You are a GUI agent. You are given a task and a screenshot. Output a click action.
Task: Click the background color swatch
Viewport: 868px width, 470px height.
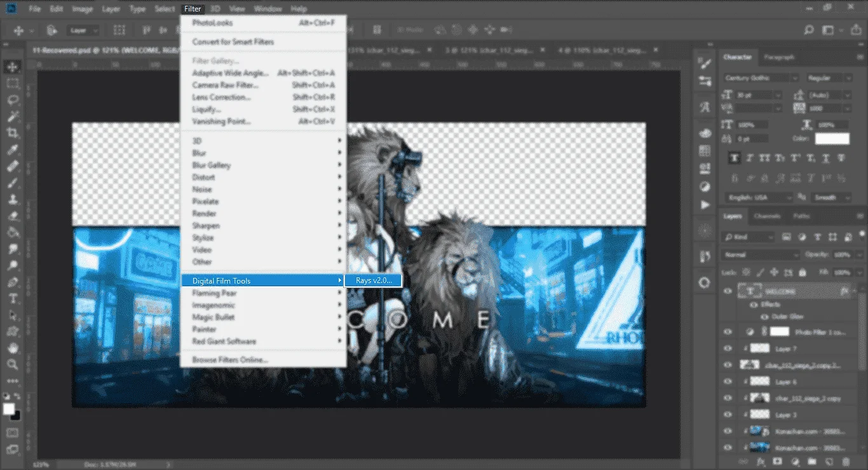pyautogui.click(x=15, y=415)
